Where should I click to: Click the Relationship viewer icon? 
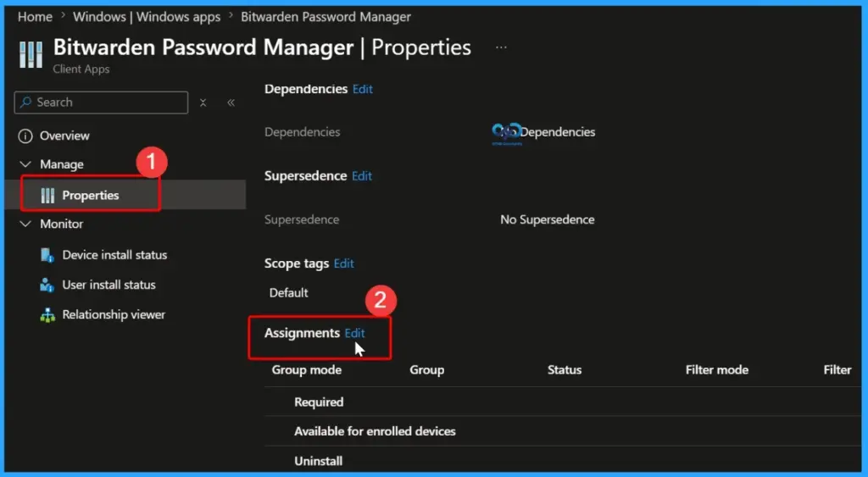[x=47, y=315]
